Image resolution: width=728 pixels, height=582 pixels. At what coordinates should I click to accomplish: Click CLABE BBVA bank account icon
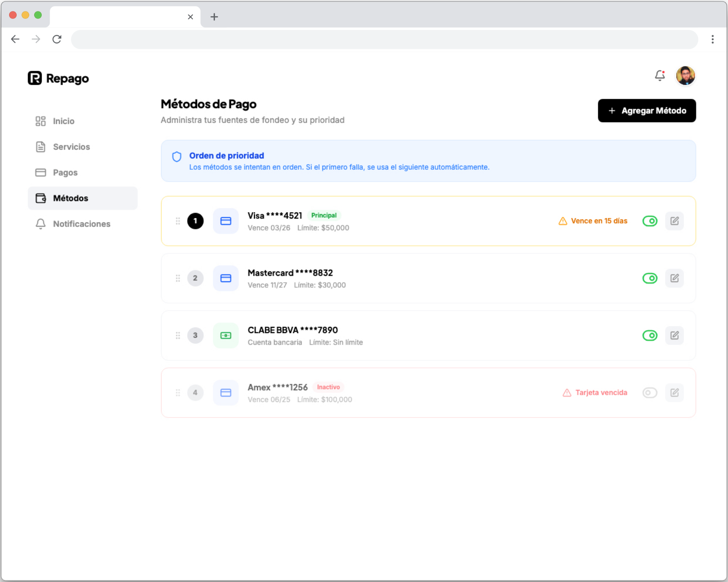[226, 335]
